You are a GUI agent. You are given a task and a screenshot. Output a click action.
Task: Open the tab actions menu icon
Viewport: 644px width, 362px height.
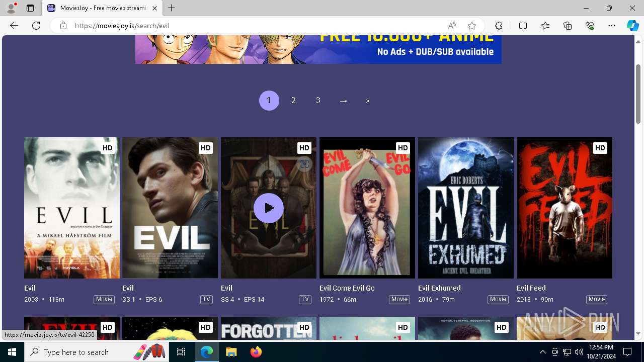click(30, 8)
